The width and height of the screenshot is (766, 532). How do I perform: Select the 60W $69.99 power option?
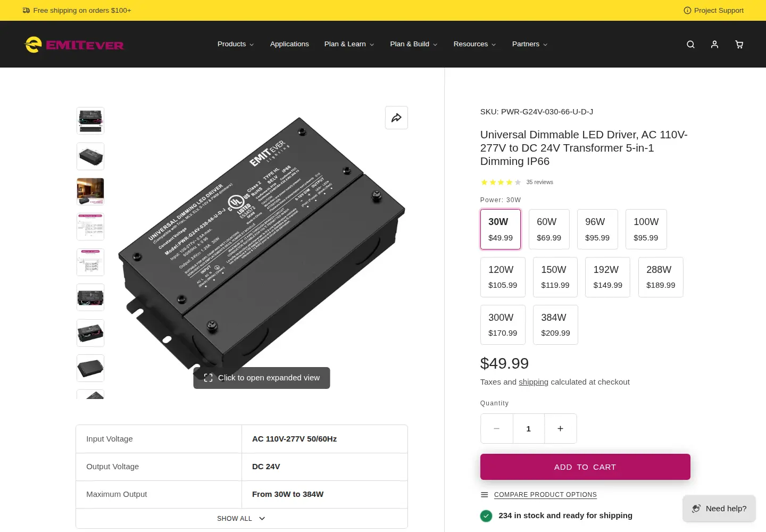tap(549, 229)
